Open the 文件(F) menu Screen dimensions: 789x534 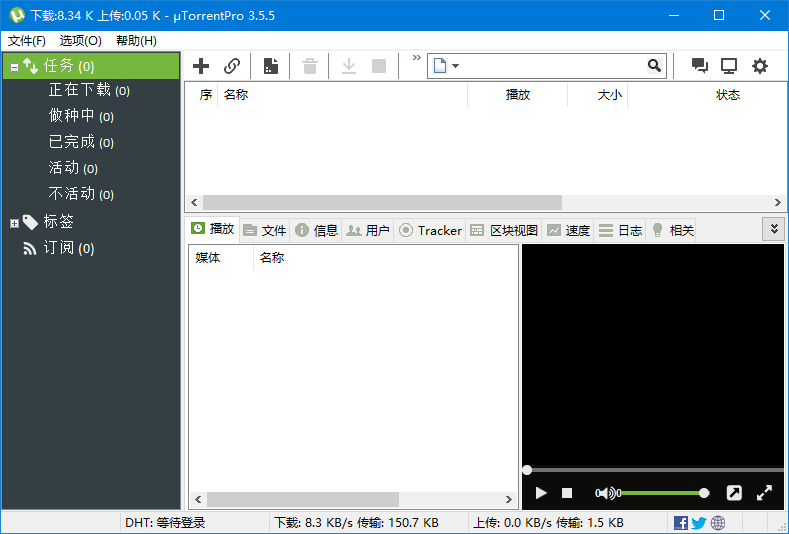coord(27,41)
